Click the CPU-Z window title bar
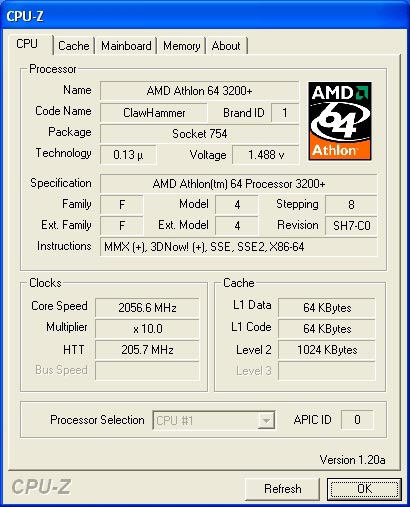Viewport: 410px width, 507px height. click(x=205, y=15)
